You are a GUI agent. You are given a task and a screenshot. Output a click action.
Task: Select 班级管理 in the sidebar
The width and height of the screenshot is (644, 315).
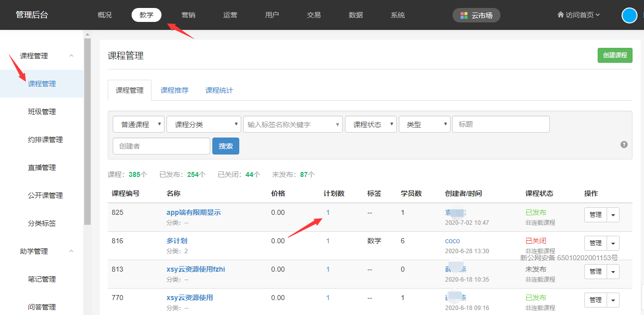coord(42,112)
